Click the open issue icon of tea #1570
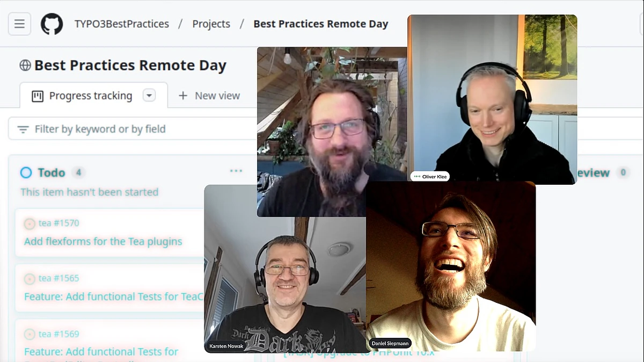 coord(30,223)
